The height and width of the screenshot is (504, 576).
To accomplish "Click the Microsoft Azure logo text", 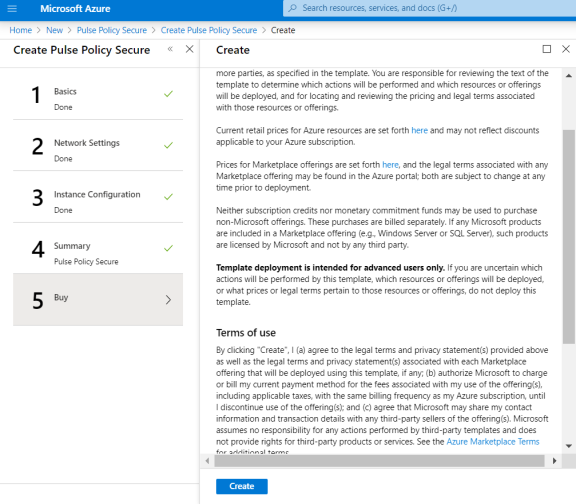I will tap(75, 8).
